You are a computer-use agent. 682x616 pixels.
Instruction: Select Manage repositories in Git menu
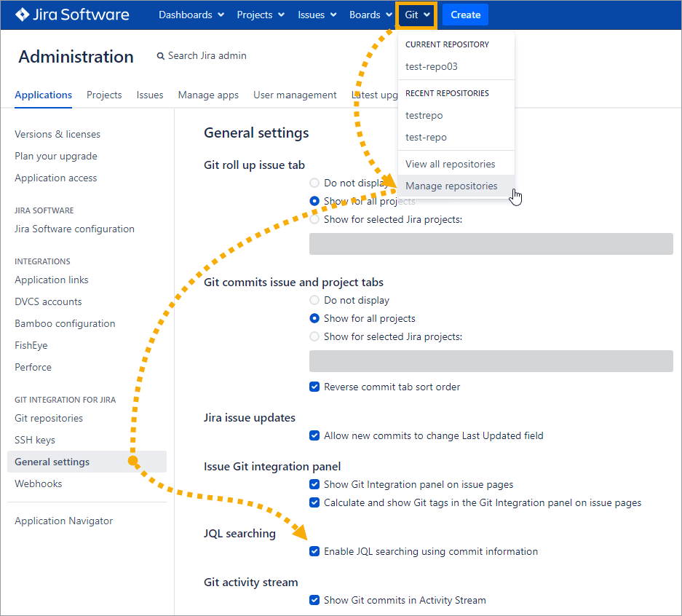pos(451,186)
